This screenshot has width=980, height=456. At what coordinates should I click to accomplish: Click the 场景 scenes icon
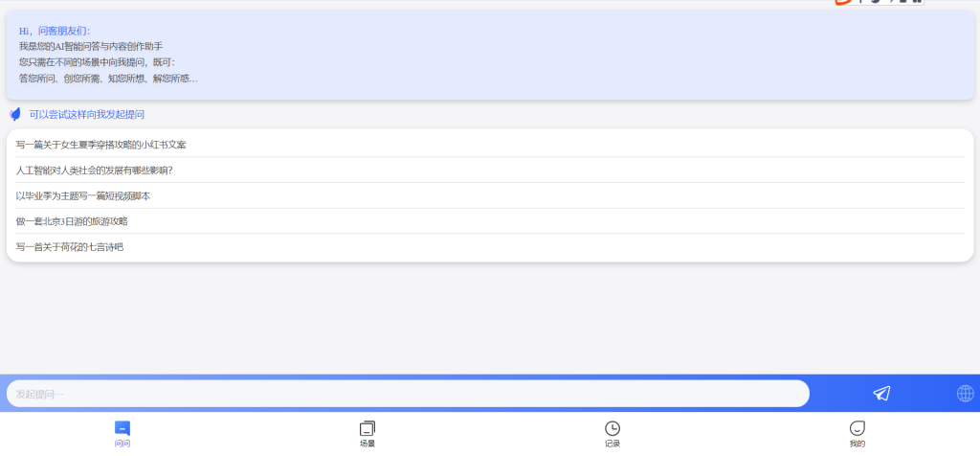[367, 428]
